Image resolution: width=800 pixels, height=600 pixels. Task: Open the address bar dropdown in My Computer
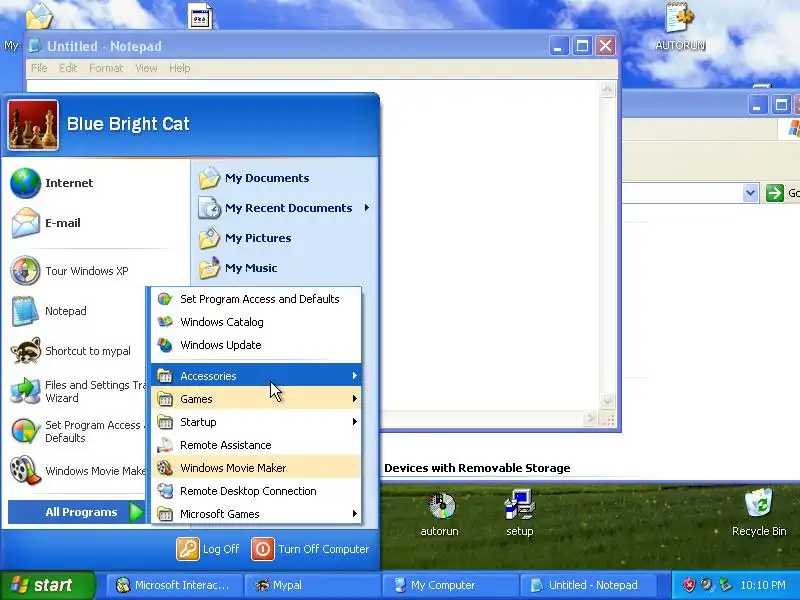pyautogui.click(x=750, y=193)
